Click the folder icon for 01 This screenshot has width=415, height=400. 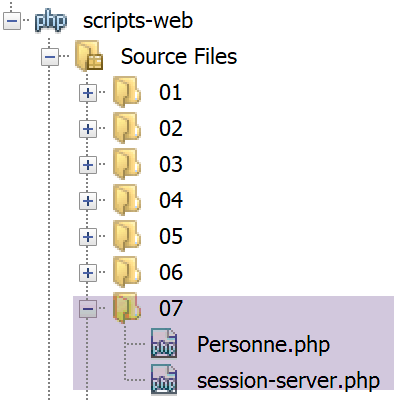click(x=127, y=92)
